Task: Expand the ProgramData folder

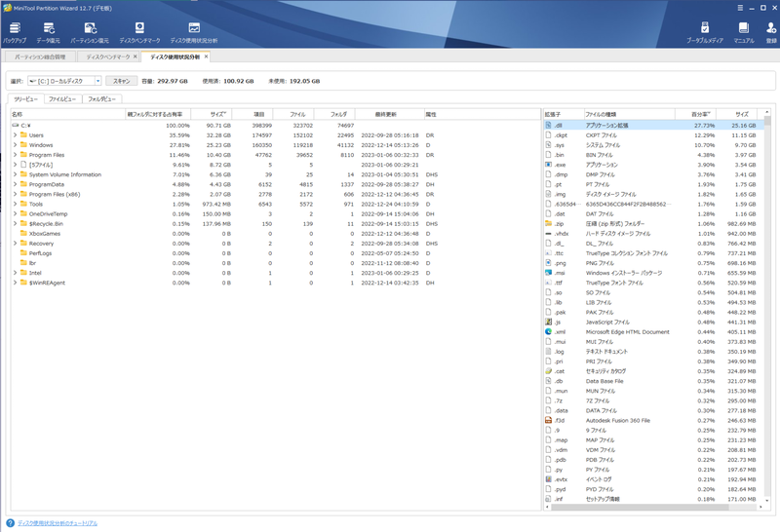Action: pos(15,184)
